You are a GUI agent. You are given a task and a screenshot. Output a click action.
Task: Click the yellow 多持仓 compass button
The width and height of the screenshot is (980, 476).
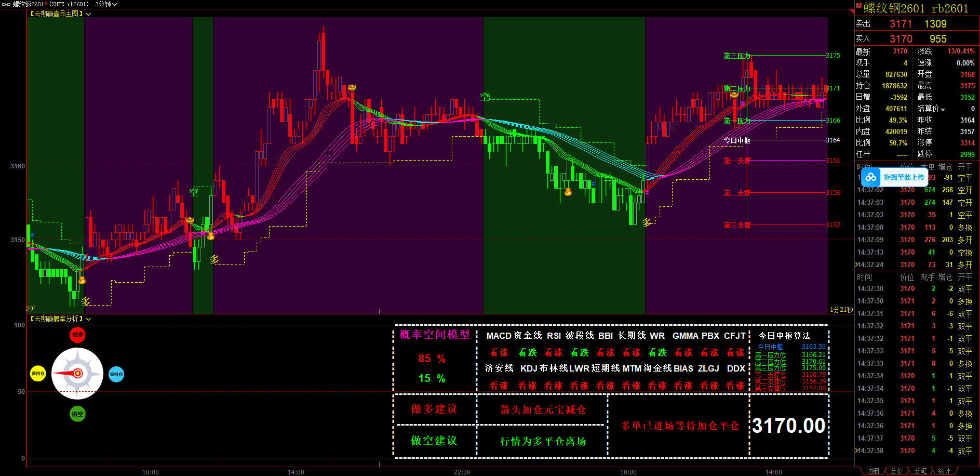pos(38,374)
